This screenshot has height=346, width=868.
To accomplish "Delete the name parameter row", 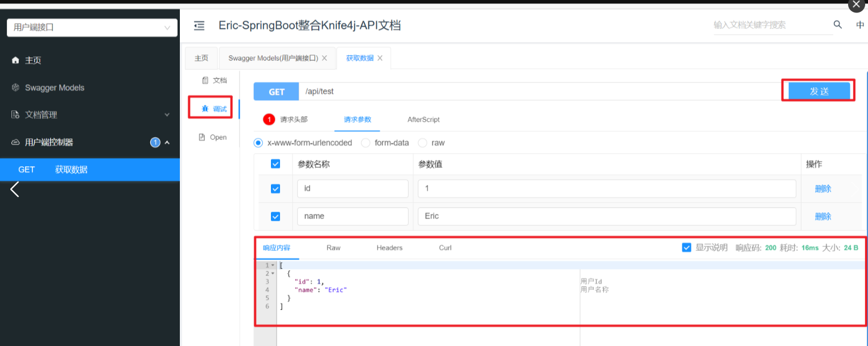I will (x=823, y=216).
